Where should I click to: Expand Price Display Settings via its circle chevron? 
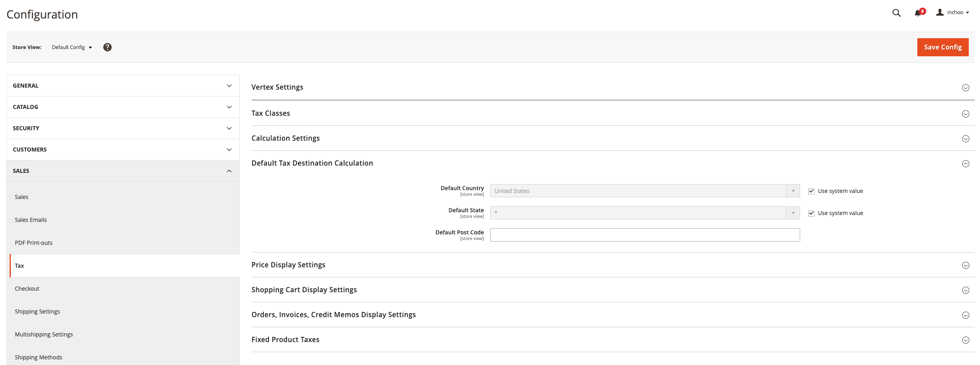tap(966, 265)
